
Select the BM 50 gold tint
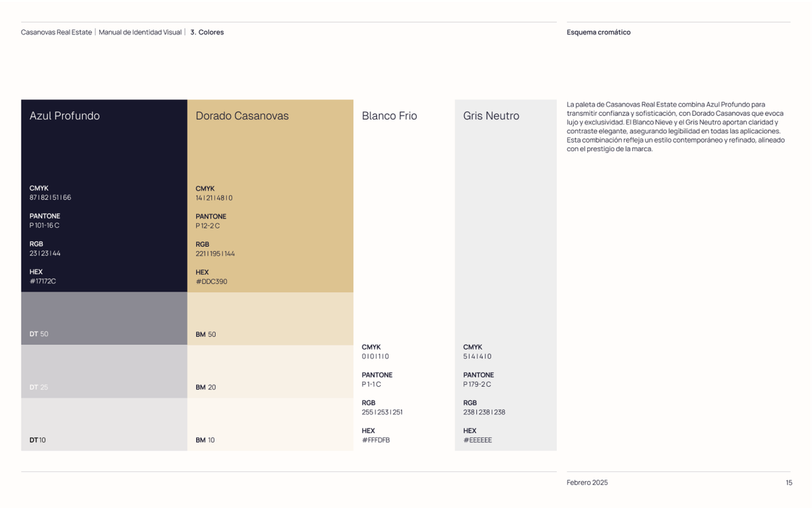[270, 319]
